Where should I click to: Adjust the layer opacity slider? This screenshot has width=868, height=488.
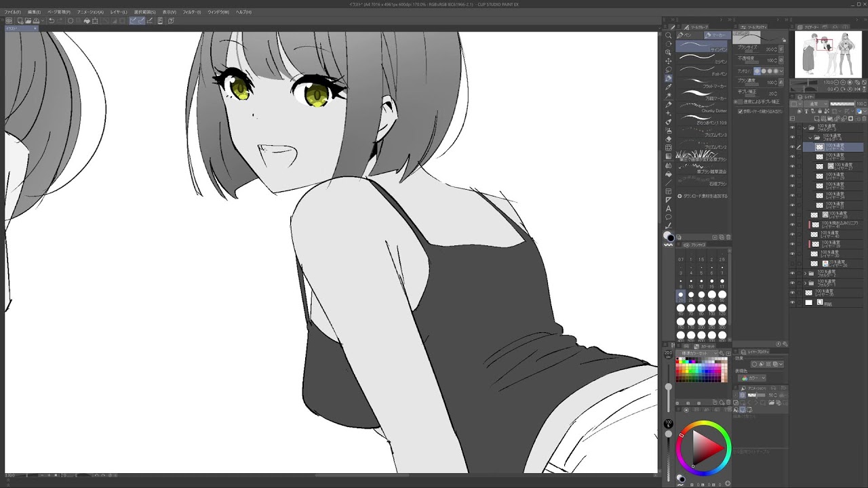click(x=842, y=104)
